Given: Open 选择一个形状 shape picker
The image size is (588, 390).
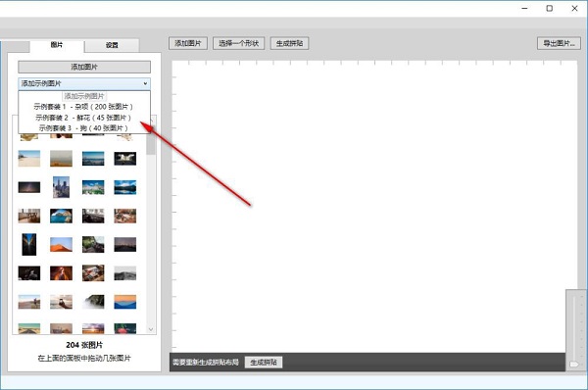Looking at the screenshot, I should (x=238, y=43).
